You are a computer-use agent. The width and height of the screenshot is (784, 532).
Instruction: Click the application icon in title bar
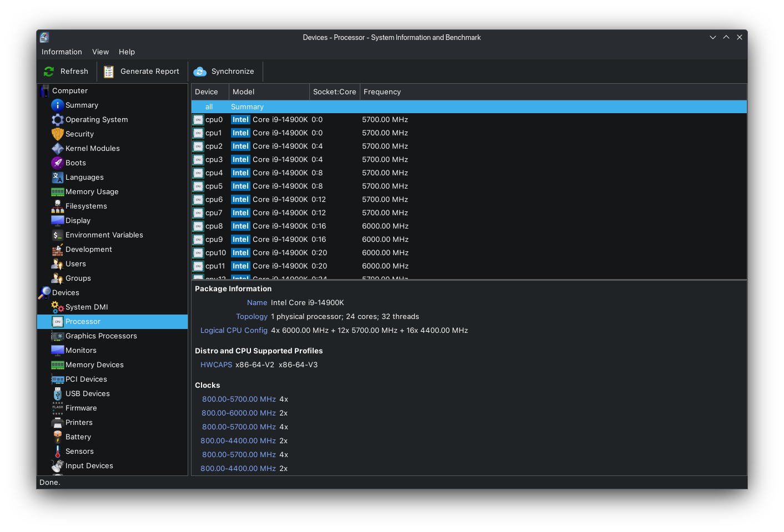(44, 37)
